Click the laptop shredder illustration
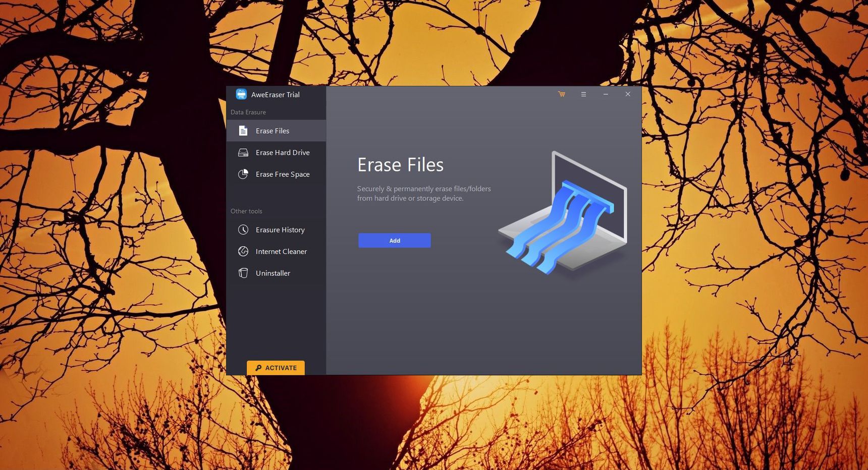Screen dimensions: 868x470 (563, 213)
